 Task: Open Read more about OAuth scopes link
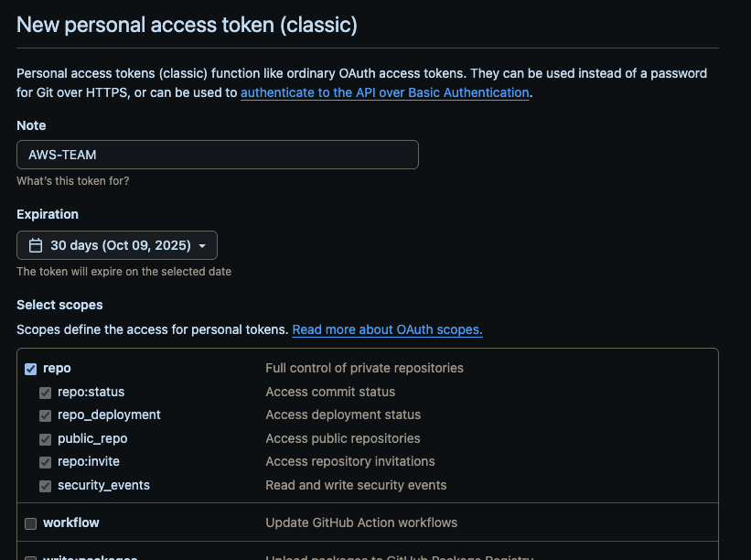(388, 329)
